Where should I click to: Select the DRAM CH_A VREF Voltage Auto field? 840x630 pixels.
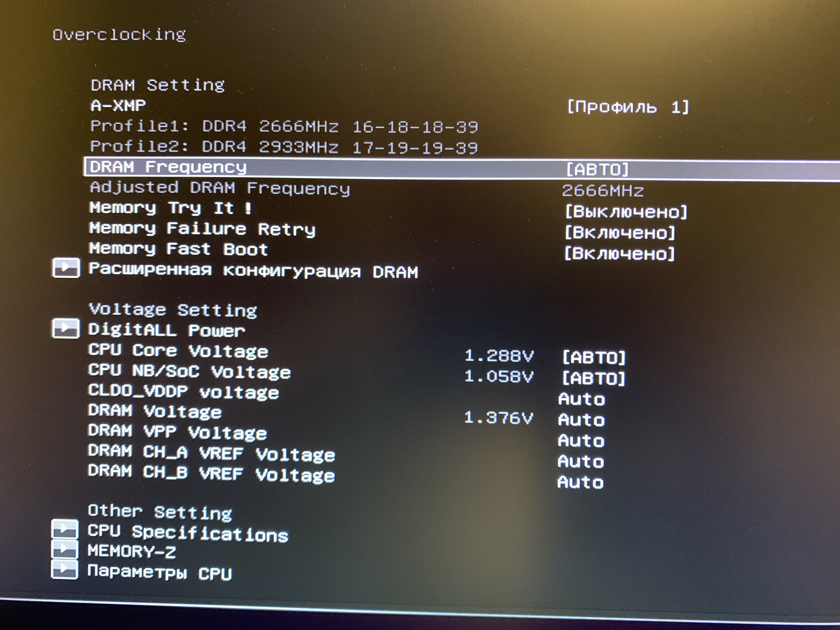click(x=581, y=462)
